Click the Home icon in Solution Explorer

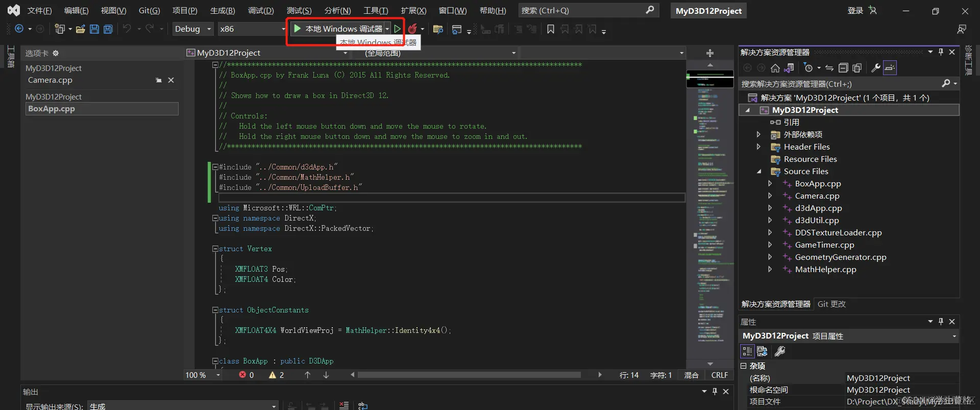[775, 68]
